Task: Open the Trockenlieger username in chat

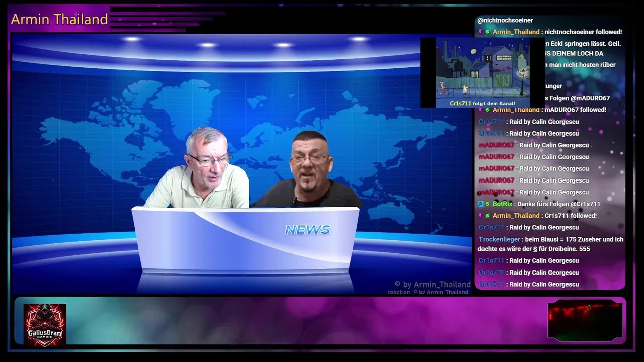Action: tap(500, 239)
